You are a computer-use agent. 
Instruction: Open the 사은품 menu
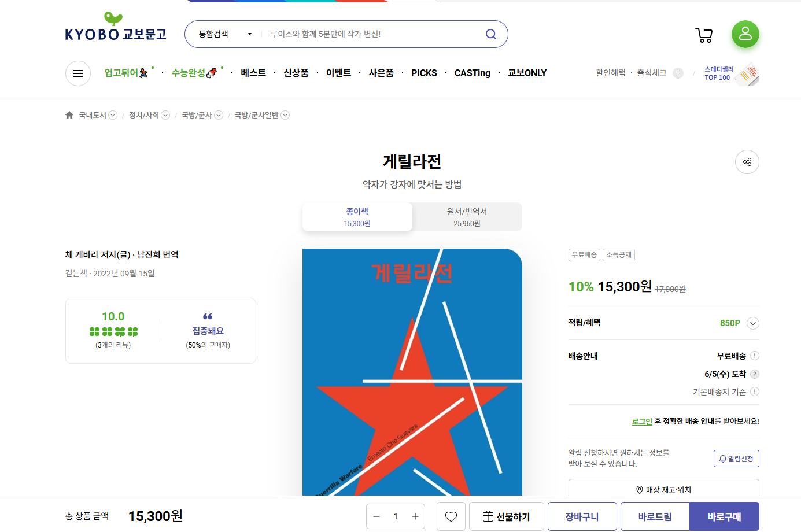point(381,73)
